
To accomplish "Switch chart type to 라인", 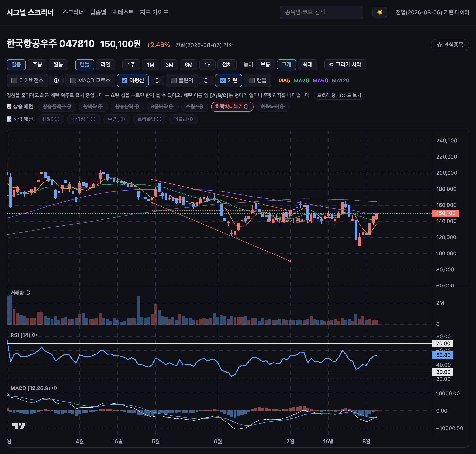I will click(x=106, y=65).
